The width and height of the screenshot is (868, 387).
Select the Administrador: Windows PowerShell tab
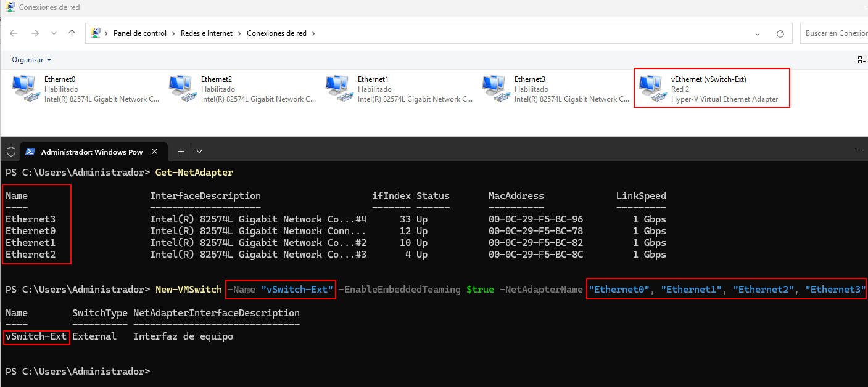click(x=93, y=152)
